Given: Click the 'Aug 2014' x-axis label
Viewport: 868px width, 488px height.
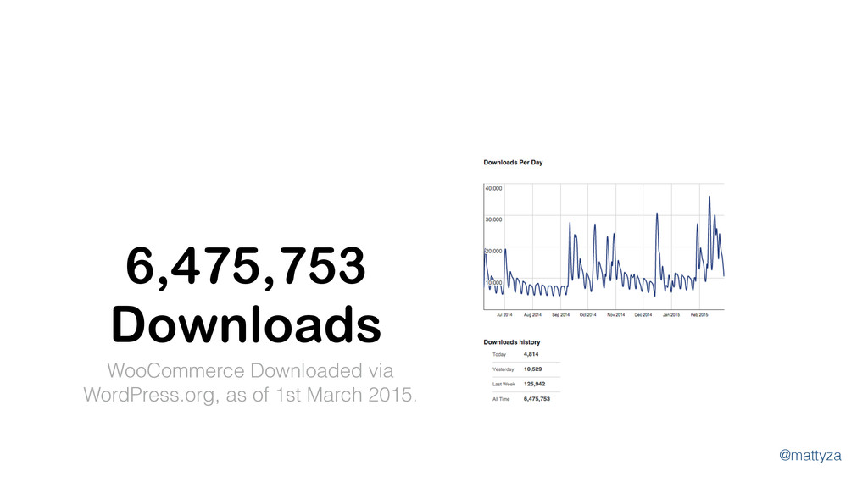Looking at the screenshot, I should [x=532, y=315].
